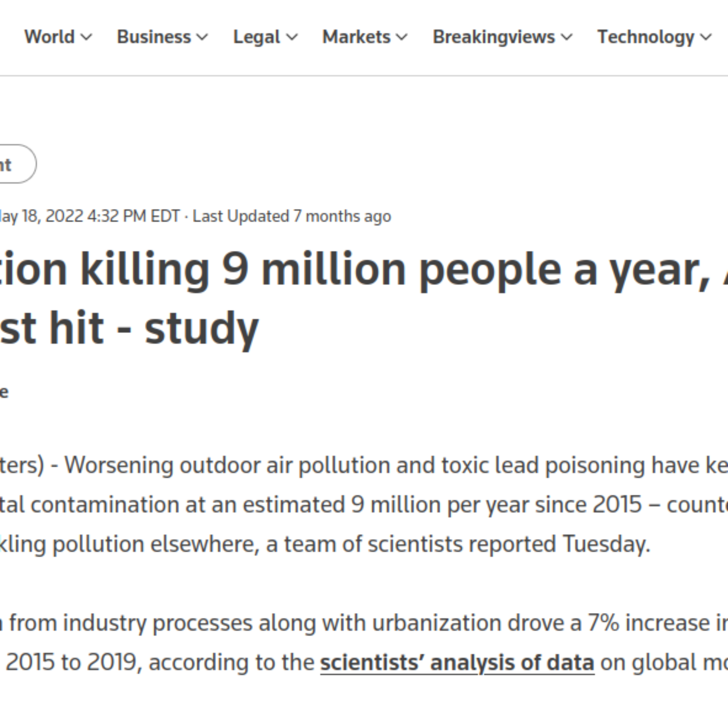Expand the chevron next to World
This screenshot has height=728, width=728.
click(87, 37)
